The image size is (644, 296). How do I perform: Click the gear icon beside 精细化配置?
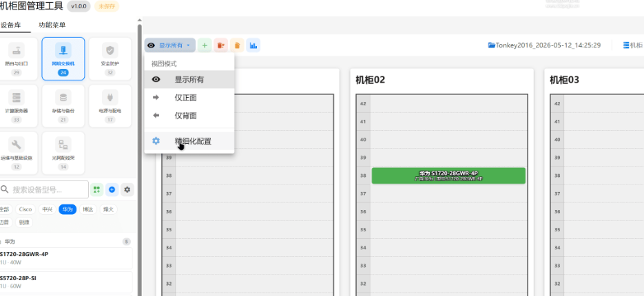tap(156, 141)
